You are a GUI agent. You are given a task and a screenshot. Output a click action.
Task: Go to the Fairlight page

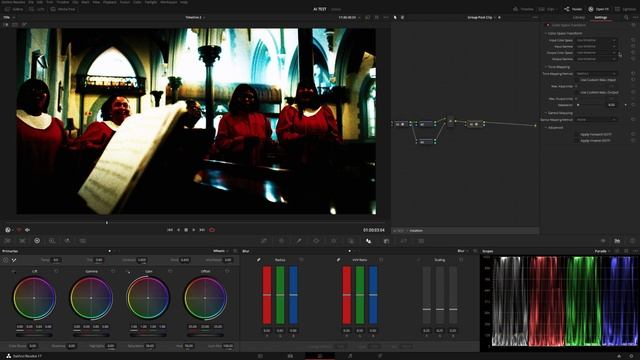pos(350,356)
